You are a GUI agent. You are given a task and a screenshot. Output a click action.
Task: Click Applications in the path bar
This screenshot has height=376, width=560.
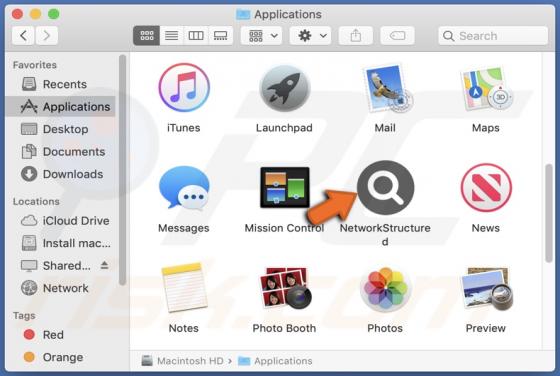275,361
